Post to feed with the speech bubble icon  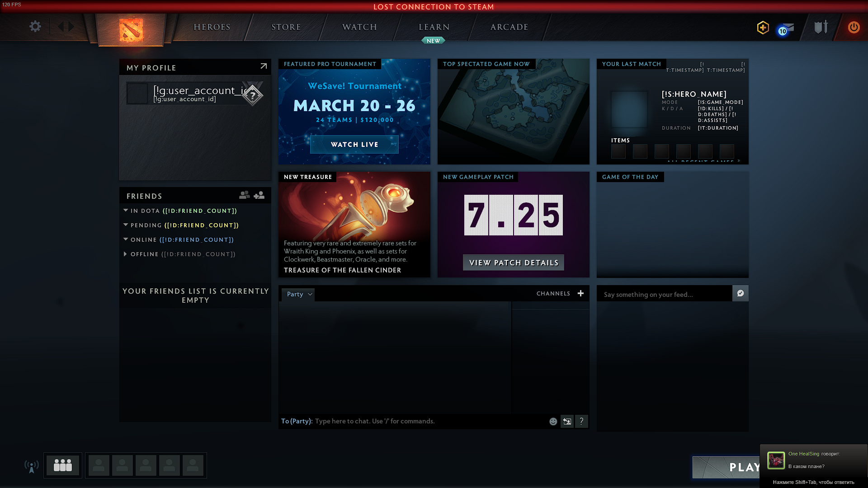pyautogui.click(x=741, y=293)
